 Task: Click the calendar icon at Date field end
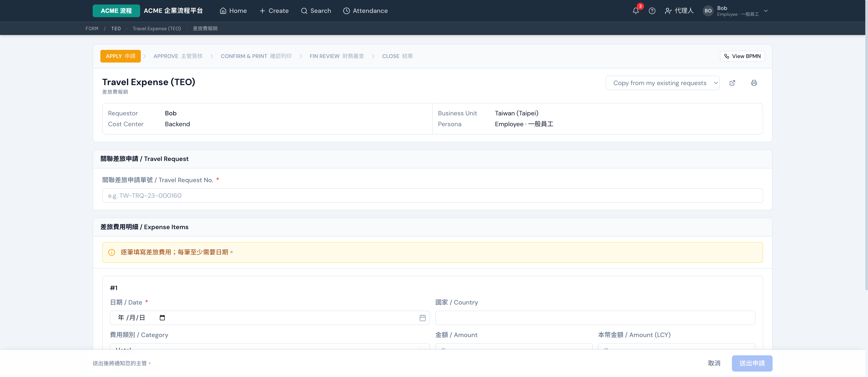click(422, 318)
